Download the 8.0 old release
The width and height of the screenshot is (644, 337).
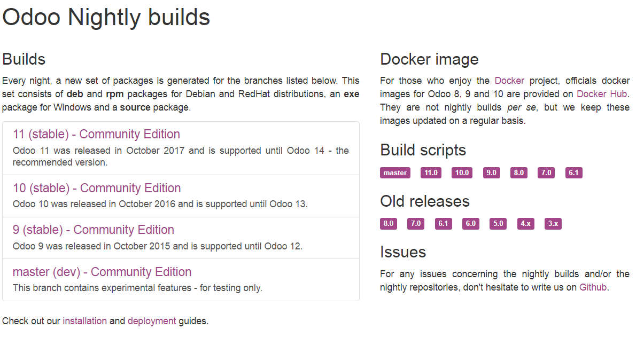click(x=389, y=223)
